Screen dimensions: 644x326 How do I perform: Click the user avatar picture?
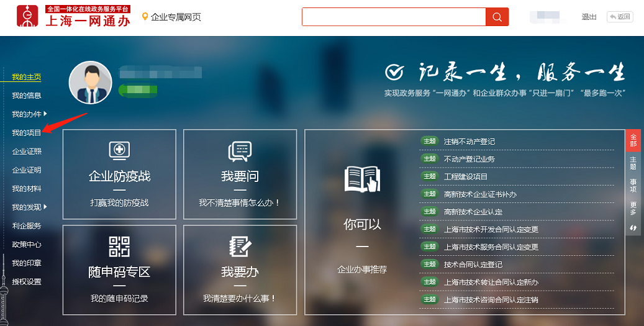click(x=90, y=83)
